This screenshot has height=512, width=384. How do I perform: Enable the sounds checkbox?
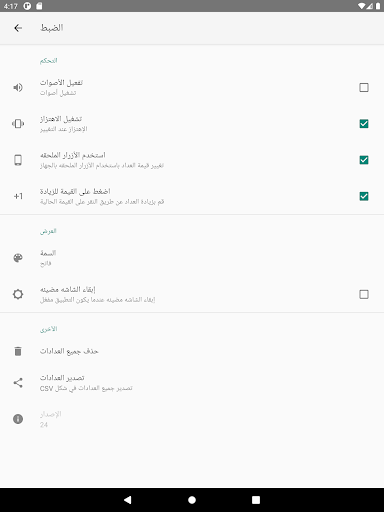click(364, 87)
